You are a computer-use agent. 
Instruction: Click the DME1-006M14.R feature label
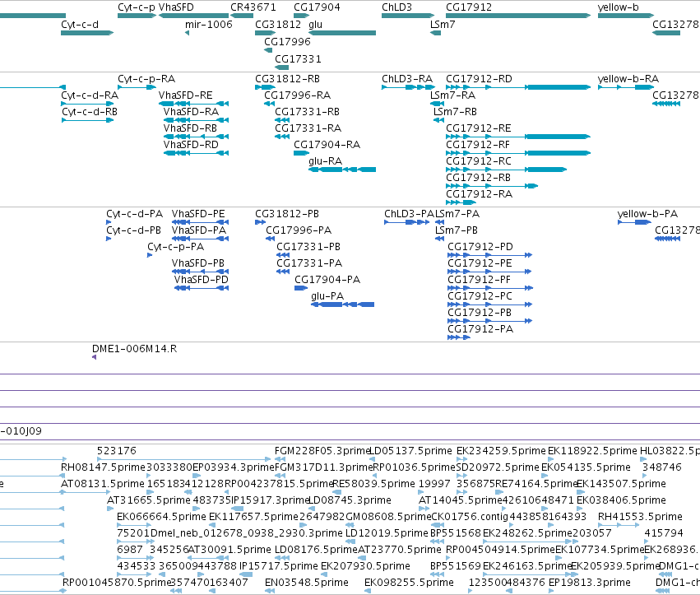coord(134,349)
